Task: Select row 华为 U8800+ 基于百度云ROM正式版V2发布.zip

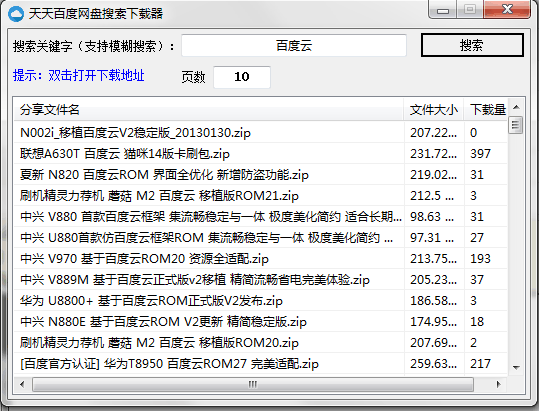Action: tap(261, 300)
